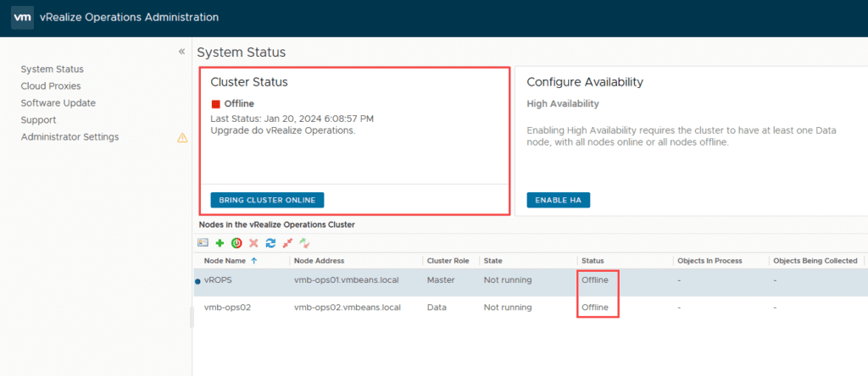This screenshot has width=868, height=376.
Task: Click the red Offline cluster indicator
Action: [x=216, y=104]
